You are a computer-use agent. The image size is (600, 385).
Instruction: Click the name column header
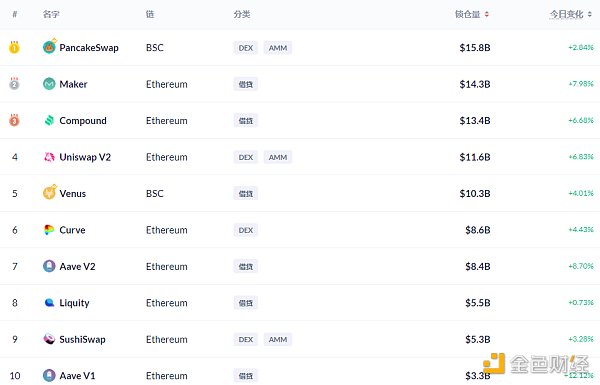click(x=51, y=14)
